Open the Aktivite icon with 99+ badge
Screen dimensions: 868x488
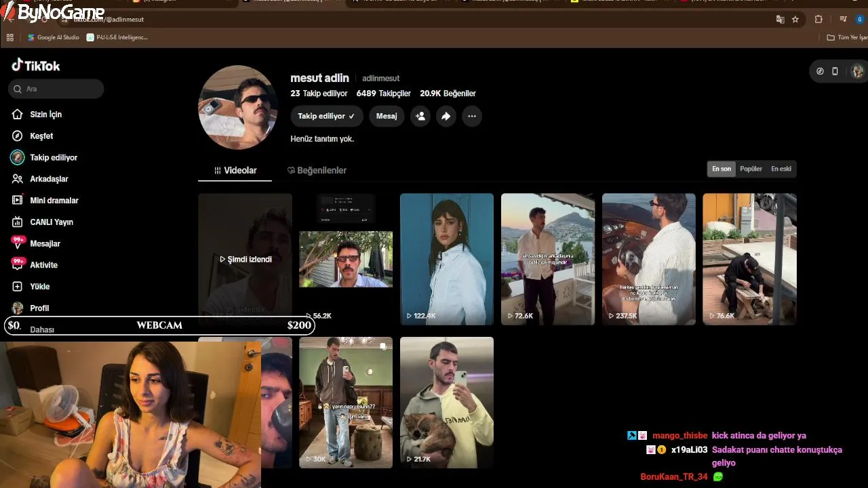(x=18, y=264)
